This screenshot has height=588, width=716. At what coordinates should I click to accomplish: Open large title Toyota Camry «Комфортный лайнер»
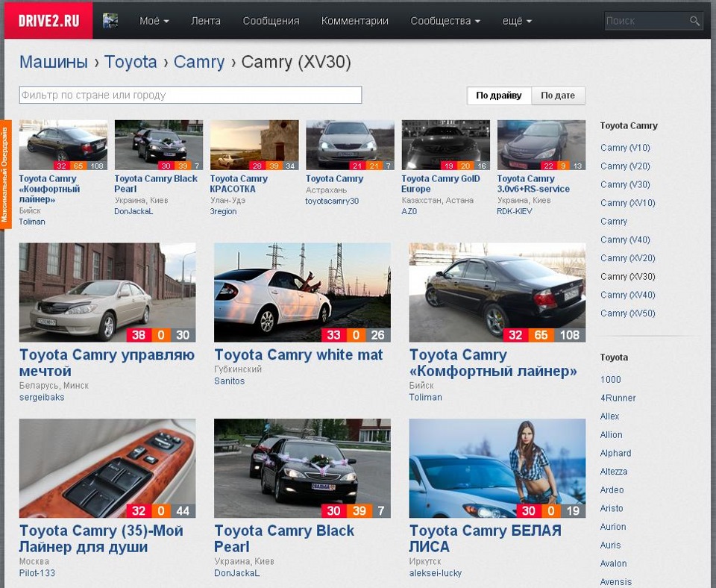pos(493,363)
